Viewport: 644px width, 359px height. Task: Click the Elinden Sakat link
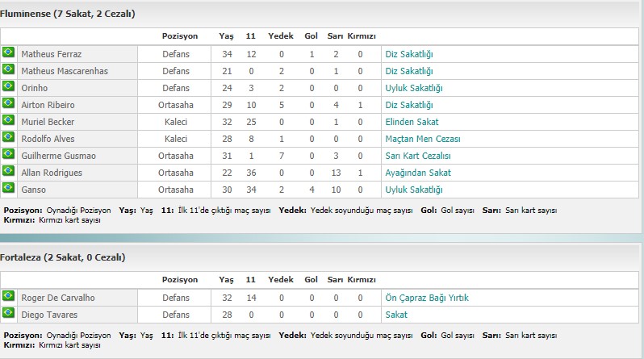pyautogui.click(x=412, y=122)
